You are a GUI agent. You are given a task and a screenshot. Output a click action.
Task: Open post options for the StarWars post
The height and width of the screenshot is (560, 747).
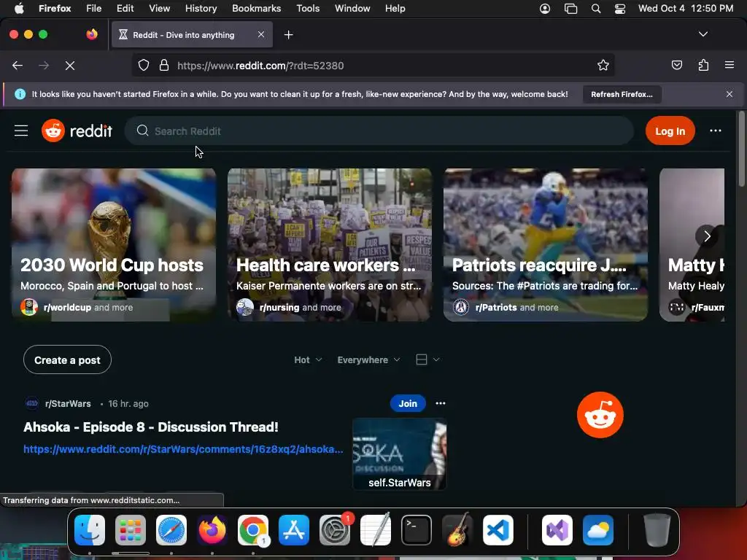[x=440, y=403]
